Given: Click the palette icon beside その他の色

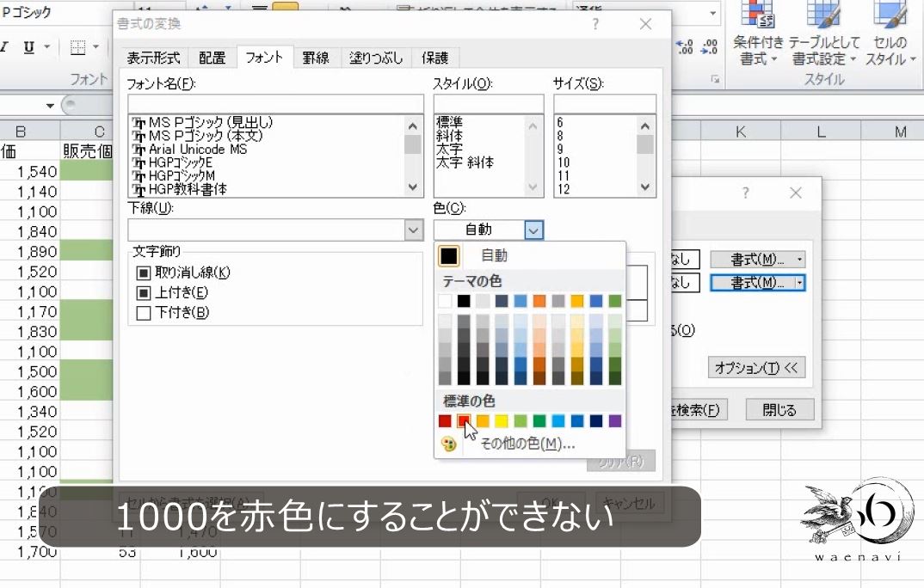Looking at the screenshot, I should pos(450,444).
